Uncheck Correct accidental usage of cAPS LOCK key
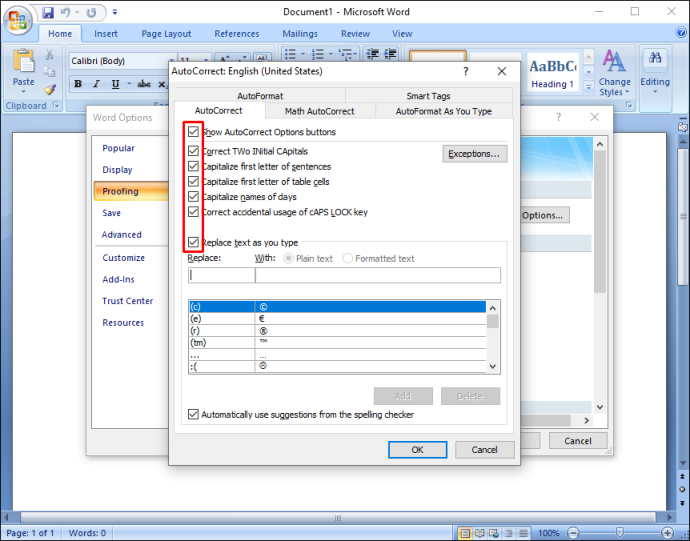The height and width of the screenshot is (541, 690). click(193, 212)
